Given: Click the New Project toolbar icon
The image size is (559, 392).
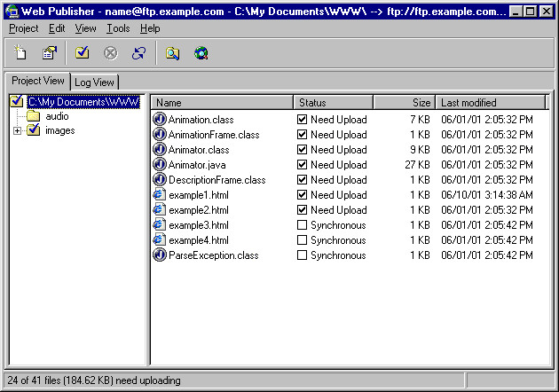Looking at the screenshot, I should coord(20,53).
